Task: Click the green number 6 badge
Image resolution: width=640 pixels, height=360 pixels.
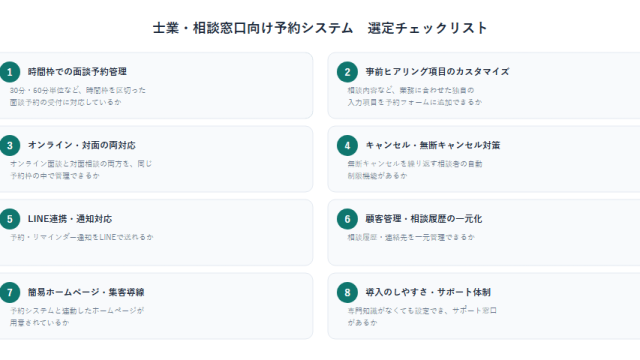Action: (347, 219)
